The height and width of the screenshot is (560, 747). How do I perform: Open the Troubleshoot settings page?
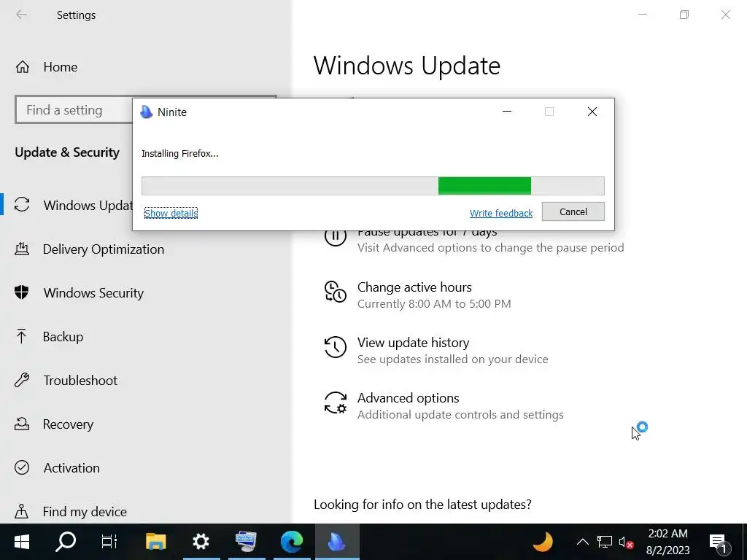click(66, 381)
